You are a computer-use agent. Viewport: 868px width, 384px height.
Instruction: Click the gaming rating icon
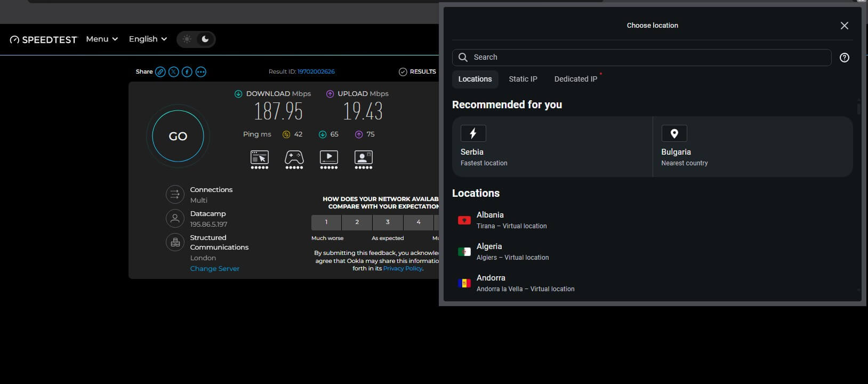click(294, 159)
